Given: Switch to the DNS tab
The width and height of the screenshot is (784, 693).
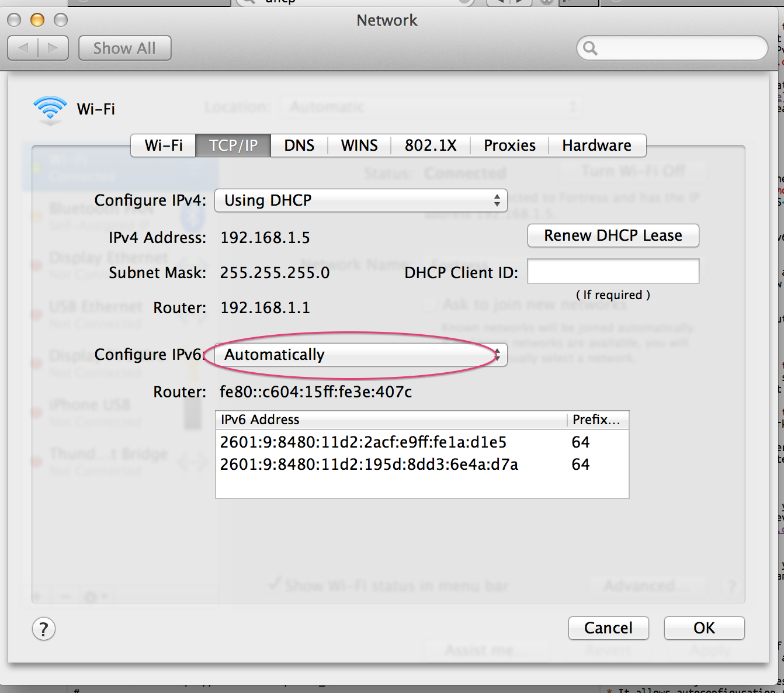Looking at the screenshot, I should click(299, 145).
